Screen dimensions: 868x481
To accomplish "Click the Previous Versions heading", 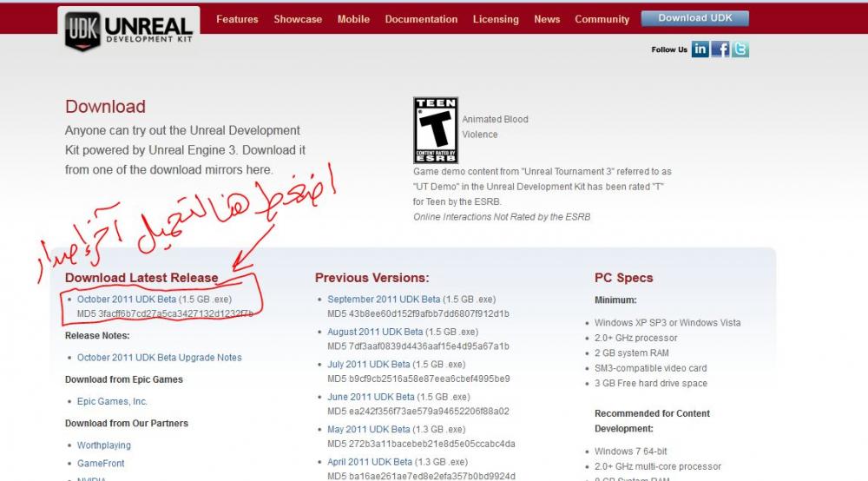I will tap(372, 278).
